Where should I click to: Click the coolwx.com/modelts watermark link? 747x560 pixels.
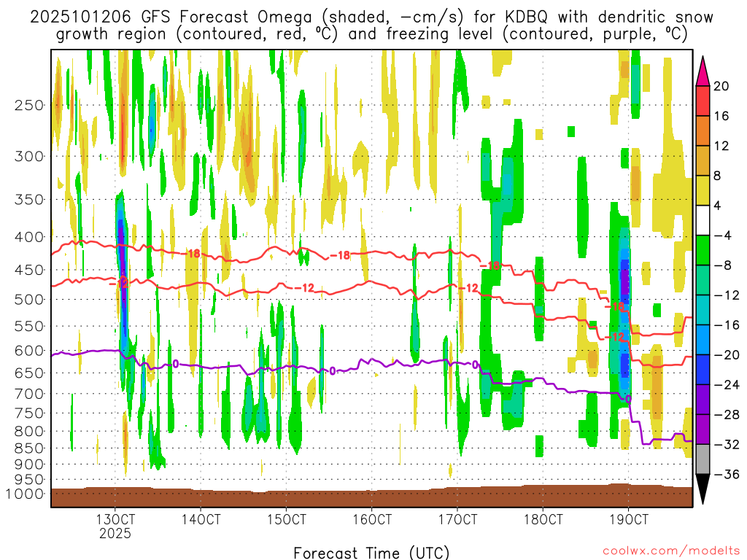[x=671, y=551]
